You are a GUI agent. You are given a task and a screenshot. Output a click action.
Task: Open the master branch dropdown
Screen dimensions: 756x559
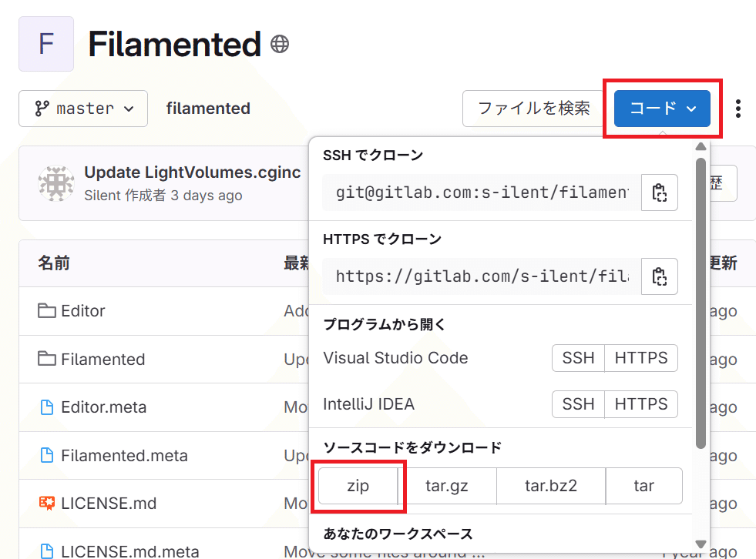coord(82,109)
